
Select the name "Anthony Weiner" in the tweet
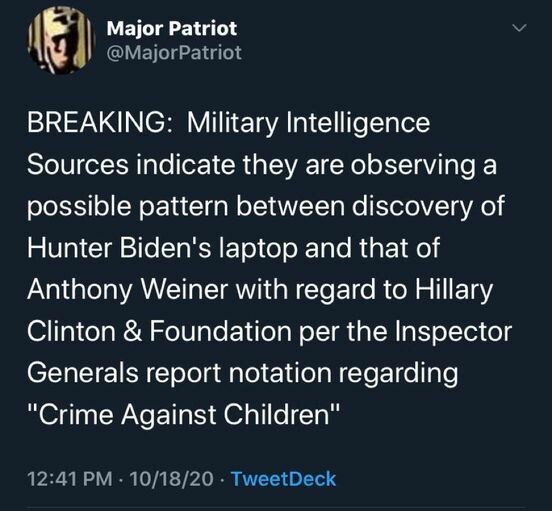128,290
